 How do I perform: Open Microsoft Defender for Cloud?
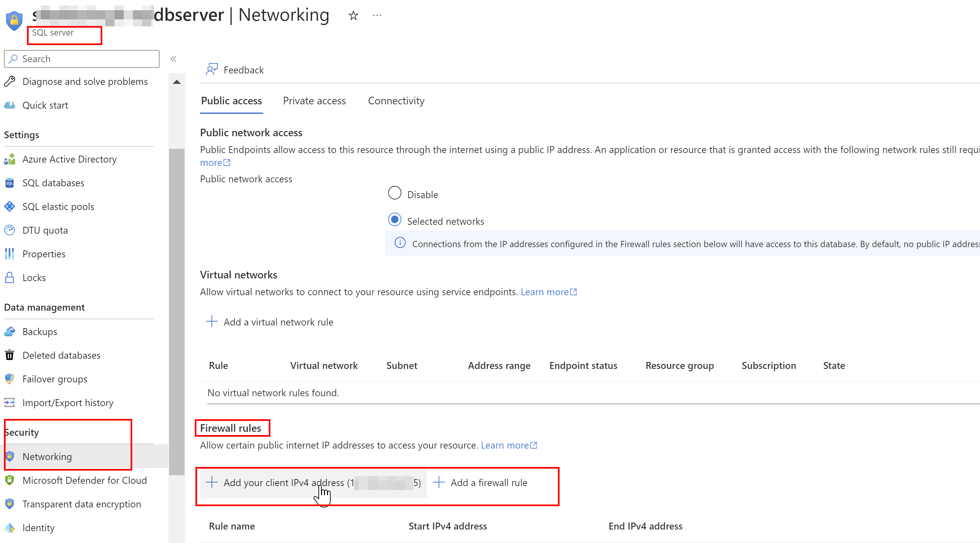(x=85, y=480)
